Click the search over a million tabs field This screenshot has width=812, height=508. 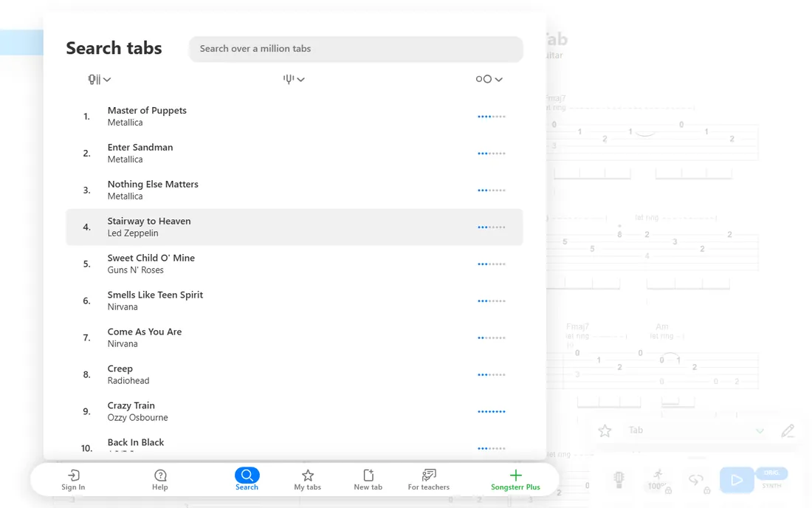coord(356,49)
